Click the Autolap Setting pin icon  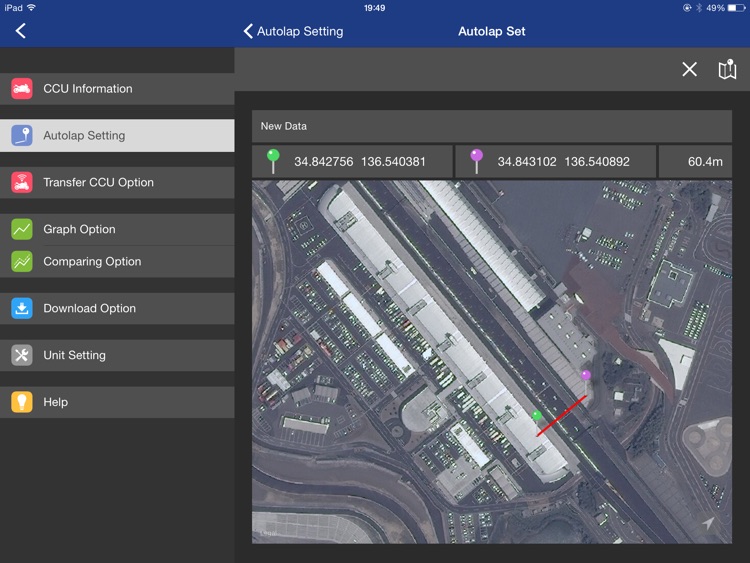coord(22,135)
